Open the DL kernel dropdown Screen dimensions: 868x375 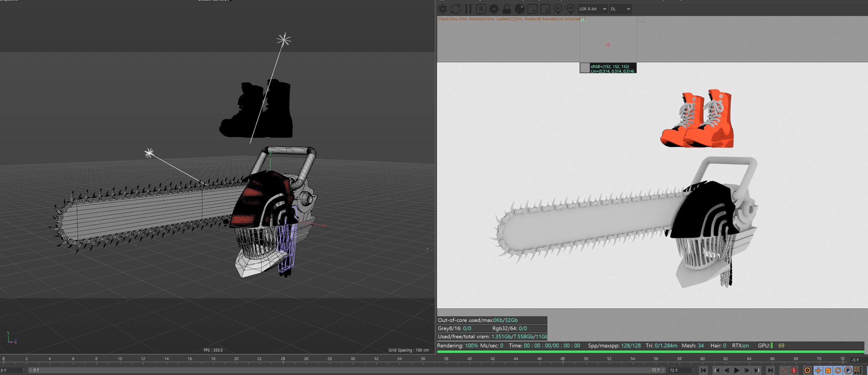[x=620, y=9]
